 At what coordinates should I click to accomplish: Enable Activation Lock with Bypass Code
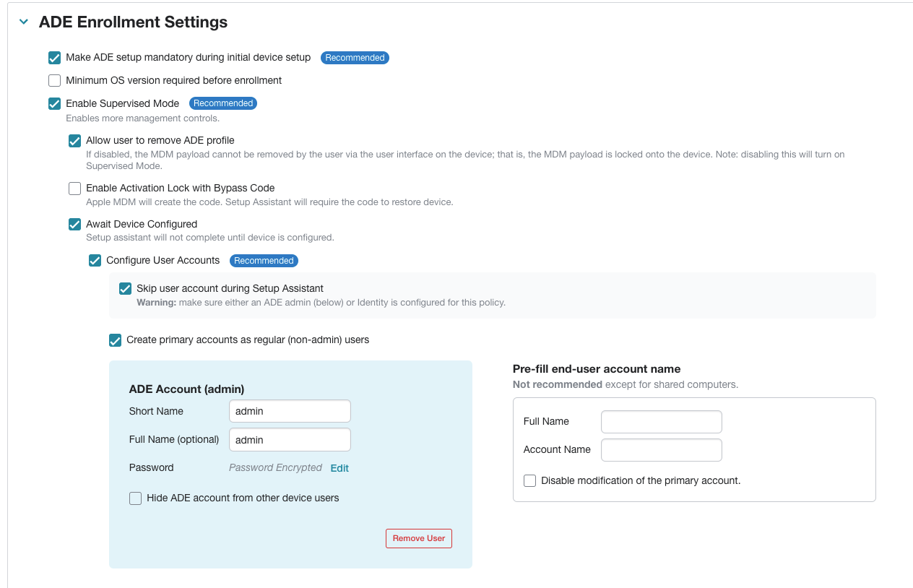(x=74, y=188)
